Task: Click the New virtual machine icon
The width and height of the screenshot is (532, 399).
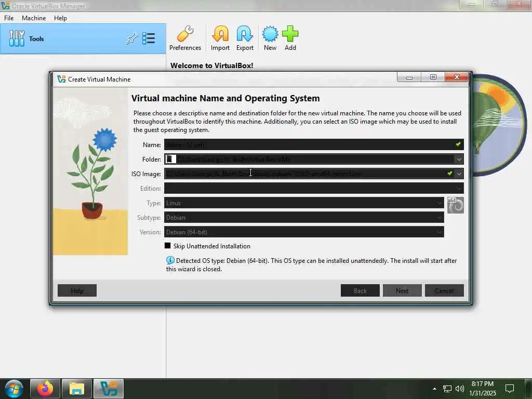Action: point(270,38)
